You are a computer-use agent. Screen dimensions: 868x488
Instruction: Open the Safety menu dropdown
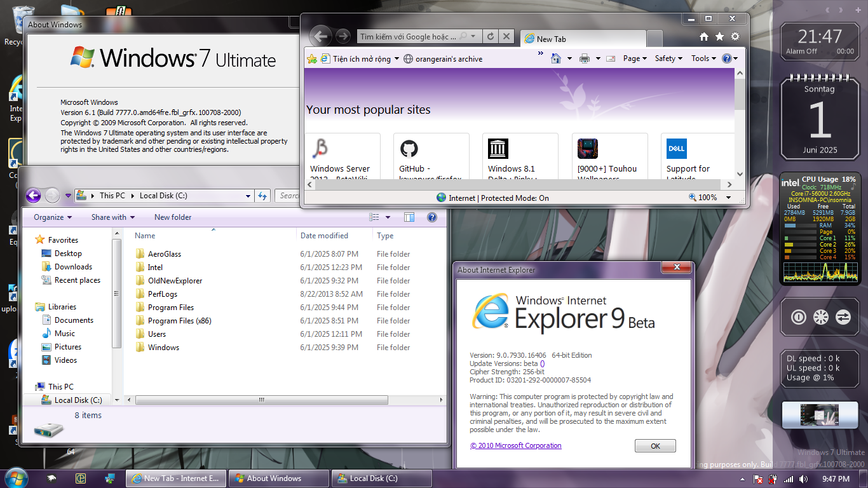pyautogui.click(x=668, y=58)
